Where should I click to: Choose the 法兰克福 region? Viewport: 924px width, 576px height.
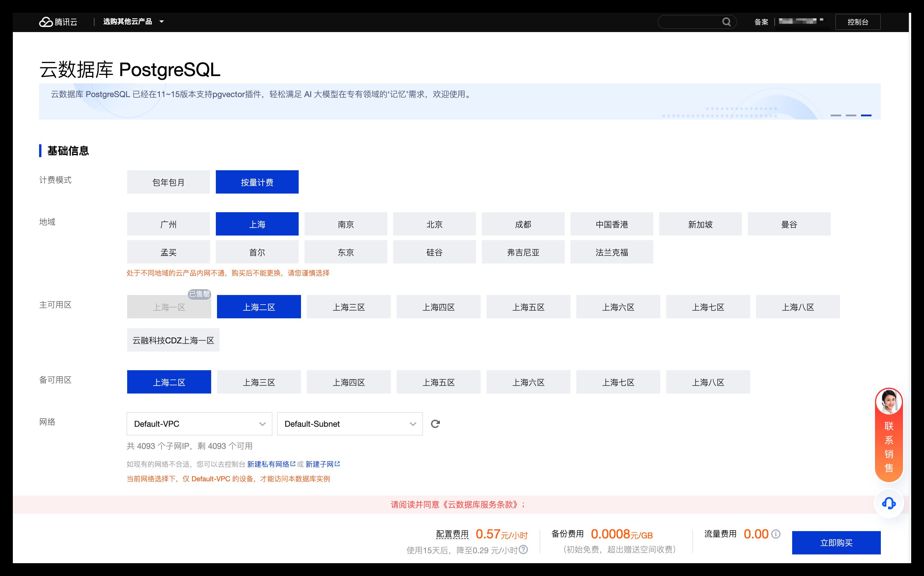click(611, 252)
